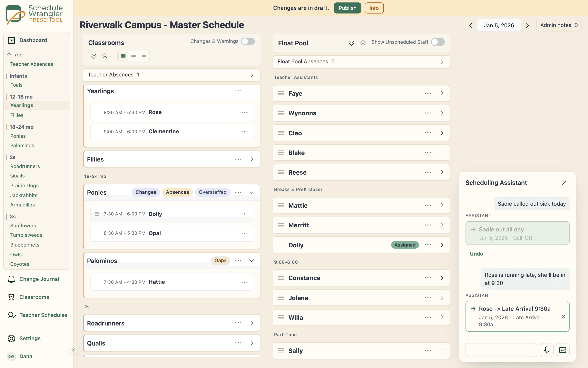Click the send/enter icon in Scheduling Assistant
This screenshot has width=588, height=368.
click(x=562, y=350)
